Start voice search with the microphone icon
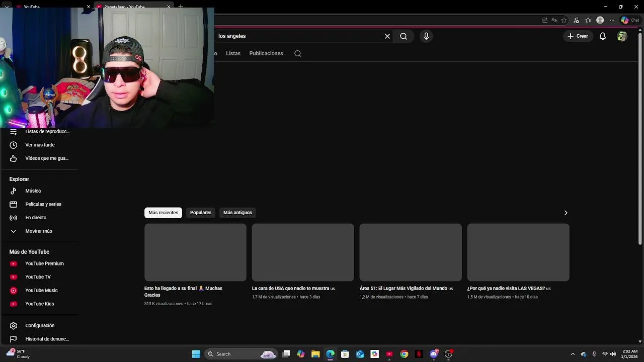This screenshot has height=362, width=644. [426, 36]
